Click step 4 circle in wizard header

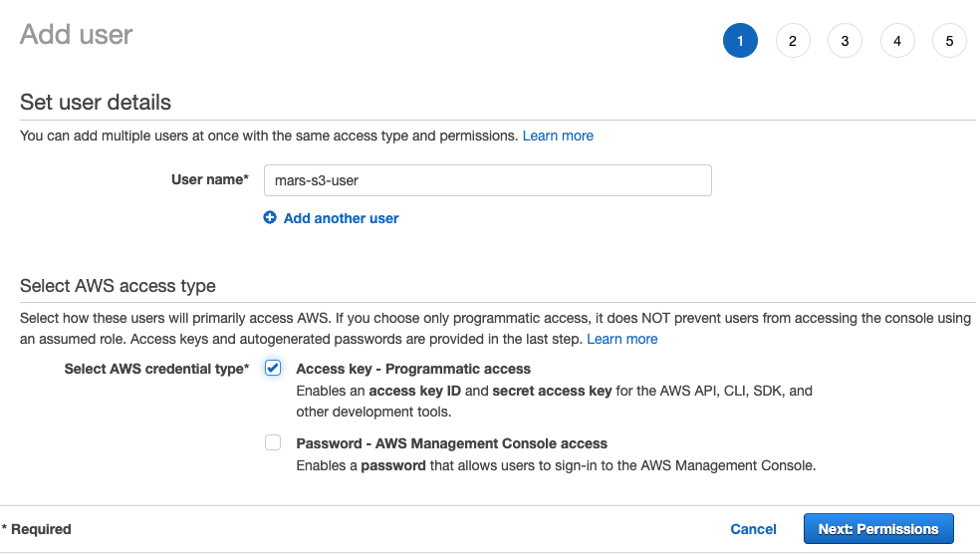[x=897, y=41]
